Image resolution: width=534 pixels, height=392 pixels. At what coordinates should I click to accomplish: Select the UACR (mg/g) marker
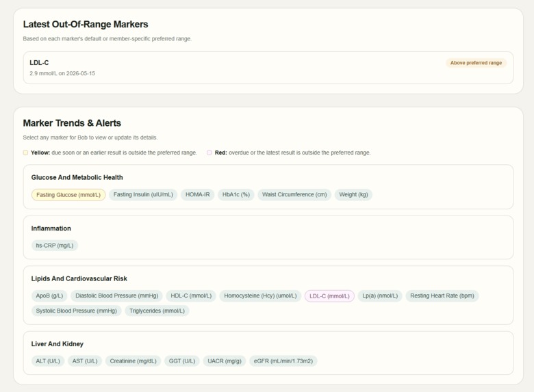coord(225,361)
